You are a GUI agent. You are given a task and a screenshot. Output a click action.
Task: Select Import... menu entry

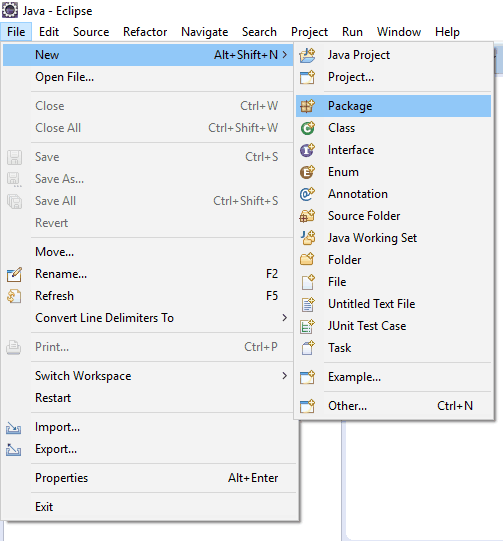pos(148,427)
